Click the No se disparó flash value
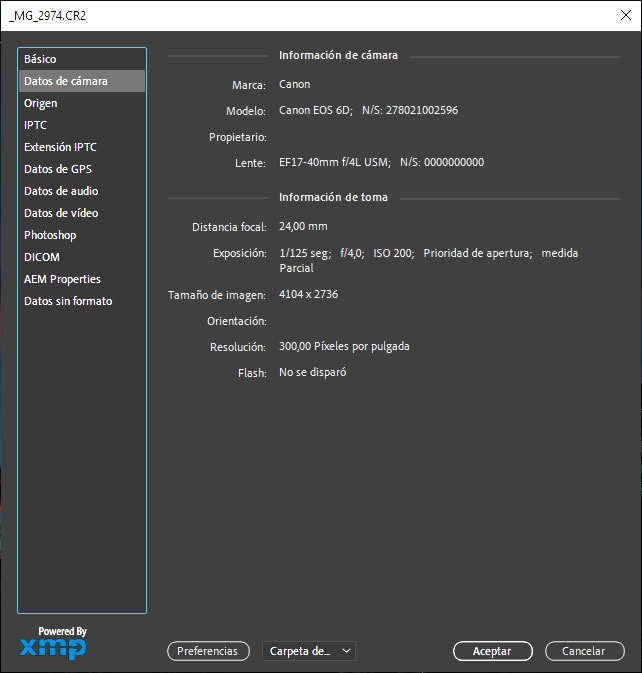 point(312,372)
